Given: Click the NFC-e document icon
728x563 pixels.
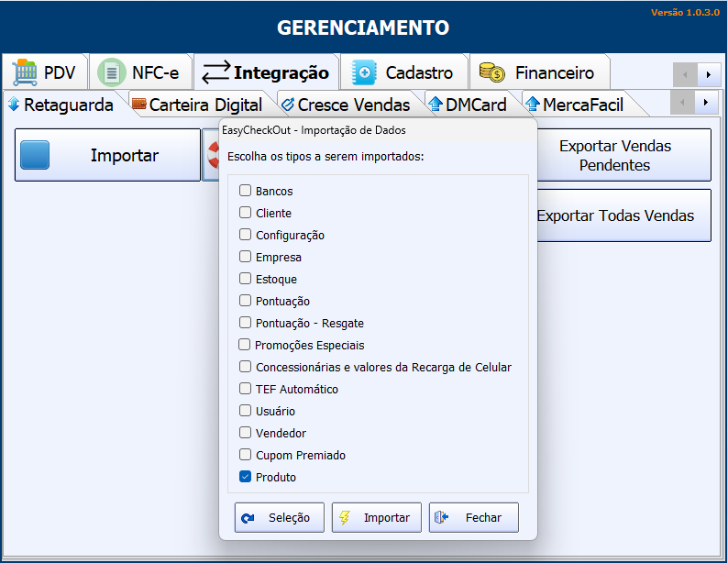Looking at the screenshot, I should [x=112, y=72].
